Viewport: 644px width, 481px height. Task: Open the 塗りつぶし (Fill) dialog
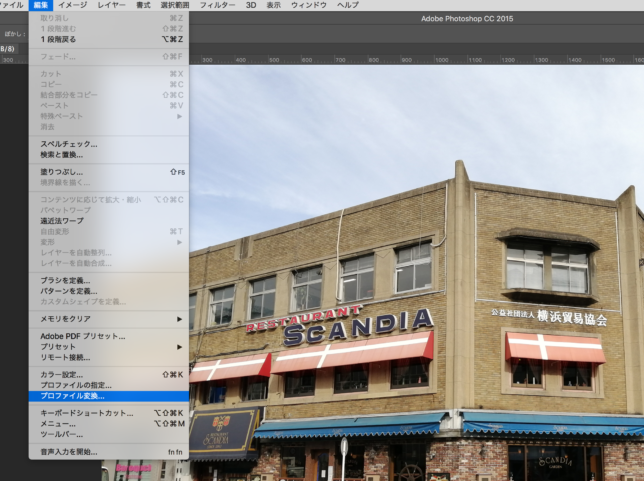[x=61, y=172]
